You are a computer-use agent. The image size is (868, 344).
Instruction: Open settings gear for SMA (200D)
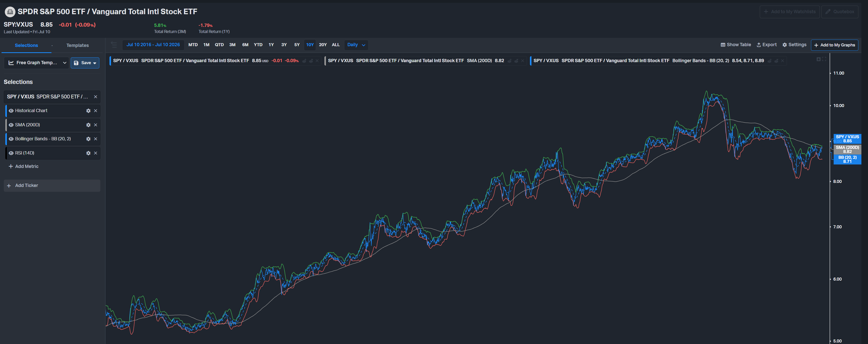coord(88,125)
